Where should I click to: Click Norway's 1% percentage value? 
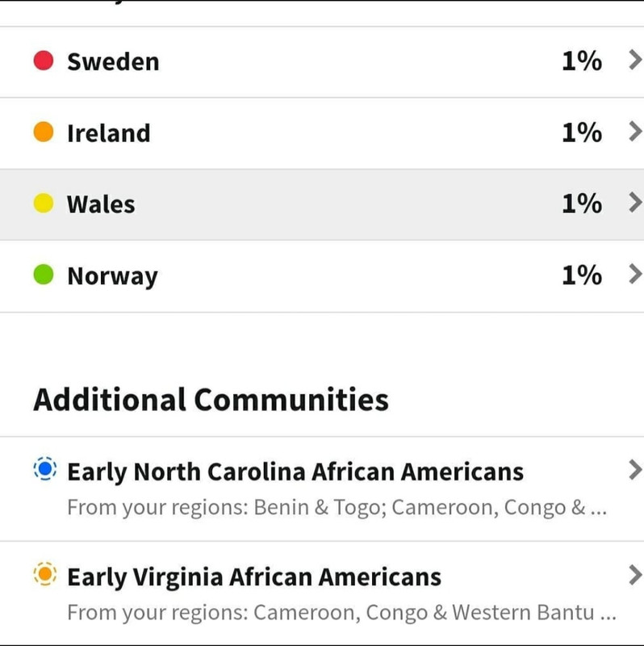click(581, 275)
